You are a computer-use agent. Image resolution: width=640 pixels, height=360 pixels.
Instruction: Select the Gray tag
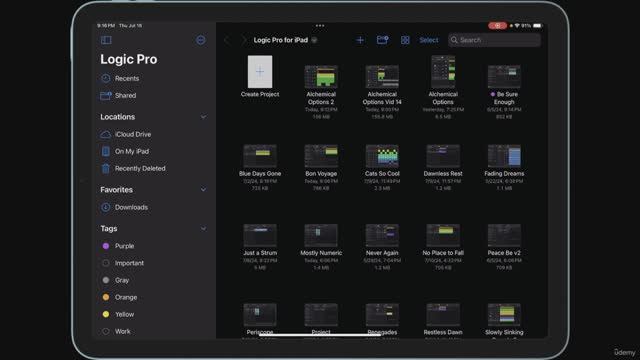[x=116, y=280]
